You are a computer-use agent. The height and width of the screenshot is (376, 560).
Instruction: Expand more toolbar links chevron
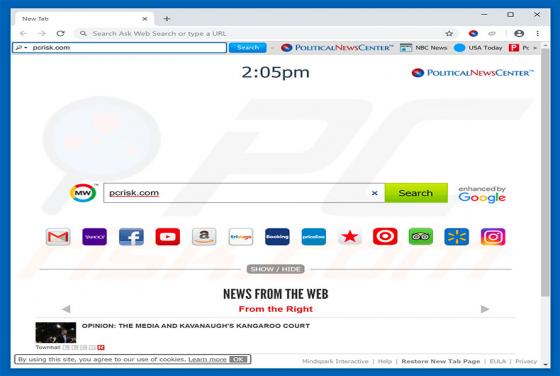[x=535, y=48]
